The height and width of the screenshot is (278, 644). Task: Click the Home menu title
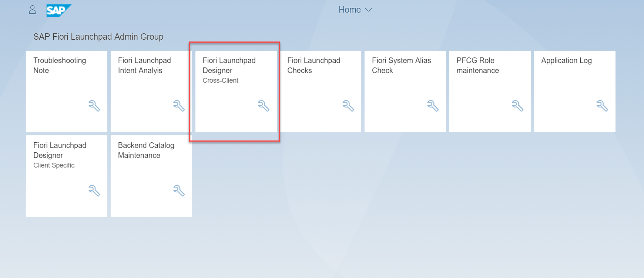pyautogui.click(x=349, y=10)
